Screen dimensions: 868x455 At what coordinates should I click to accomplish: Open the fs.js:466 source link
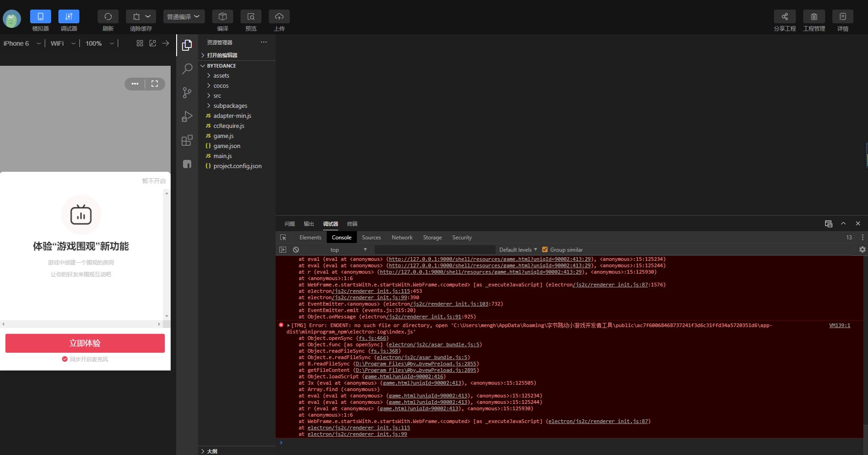pos(372,339)
